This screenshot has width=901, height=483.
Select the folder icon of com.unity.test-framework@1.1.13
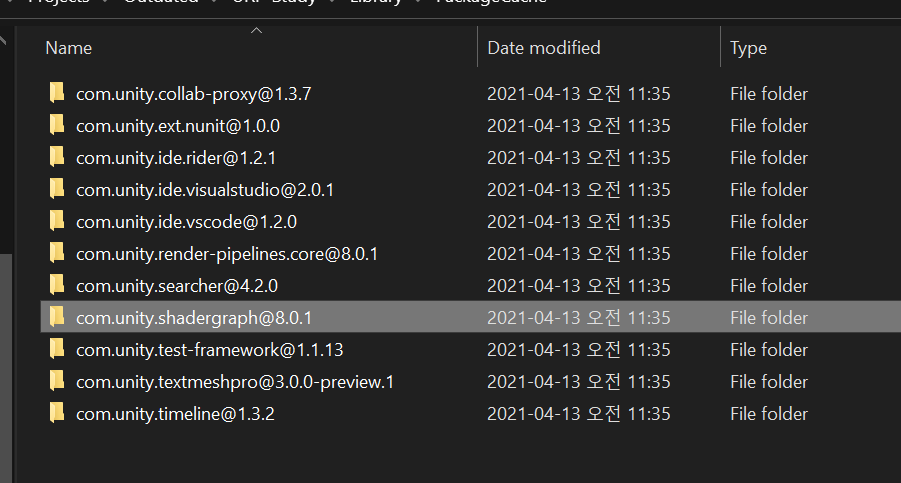pyautogui.click(x=57, y=349)
